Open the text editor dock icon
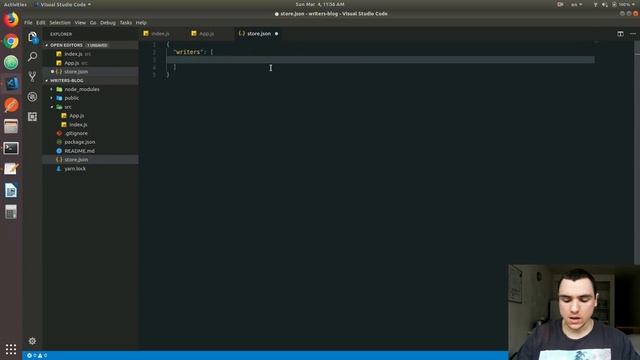640x360 pixels. pyautogui.click(x=11, y=169)
